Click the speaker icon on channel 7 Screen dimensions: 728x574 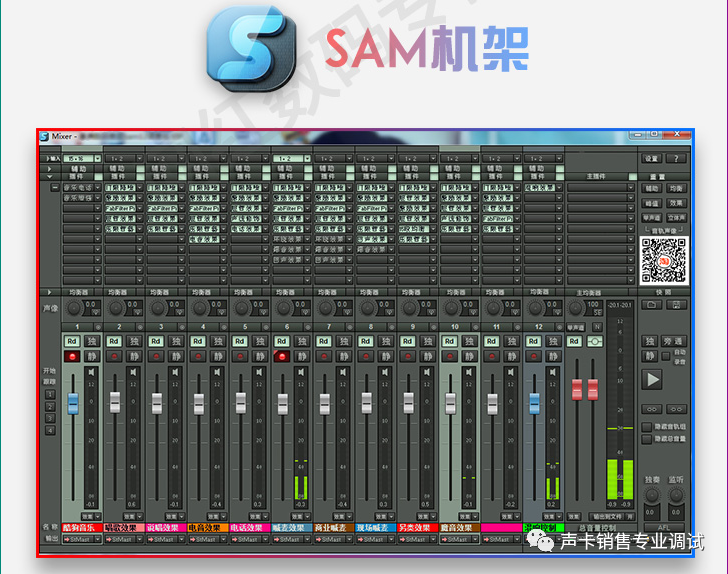tap(343, 372)
